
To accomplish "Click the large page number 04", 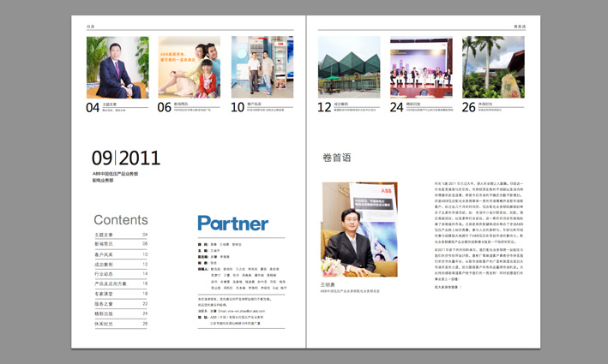I will (93, 107).
